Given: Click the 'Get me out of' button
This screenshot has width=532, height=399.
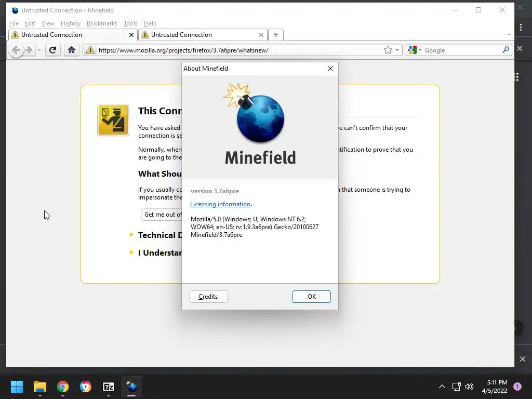Looking at the screenshot, I should (162, 215).
